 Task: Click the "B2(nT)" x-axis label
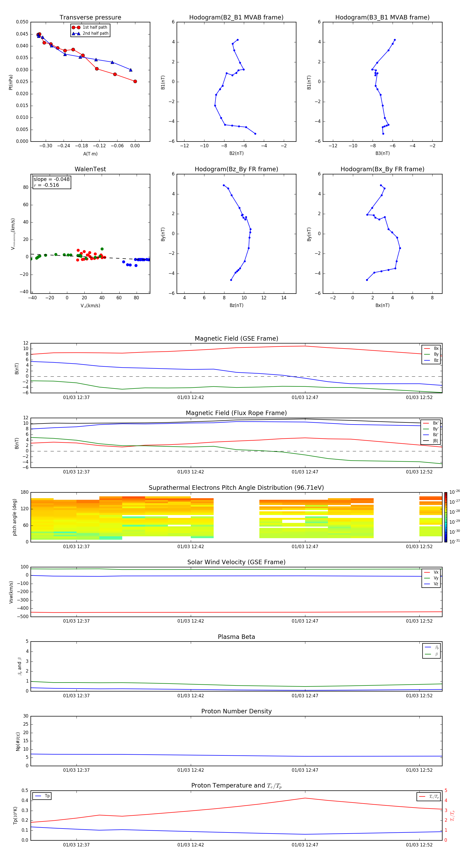tap(236, 153)
